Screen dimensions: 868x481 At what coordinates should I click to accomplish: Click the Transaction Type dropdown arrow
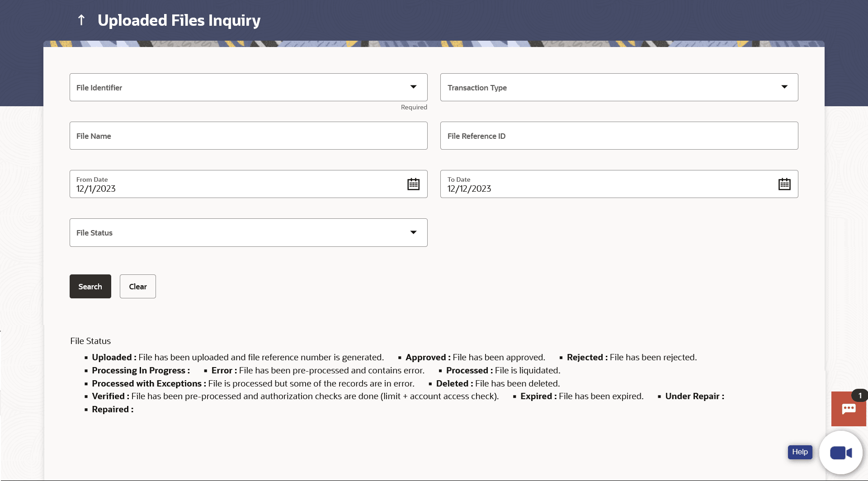click(784, 87)
